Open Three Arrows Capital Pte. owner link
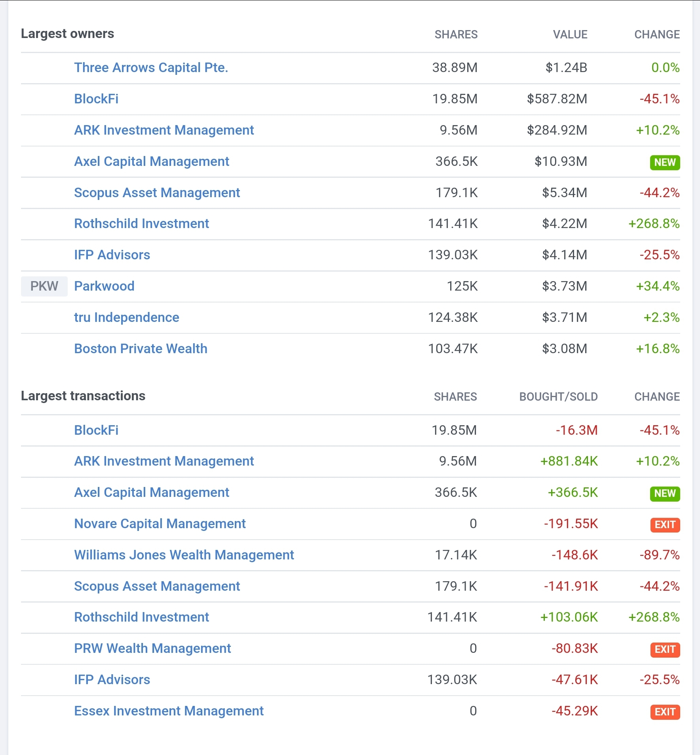This screenshot has height=755, width=700. click(x=151, y=68)
